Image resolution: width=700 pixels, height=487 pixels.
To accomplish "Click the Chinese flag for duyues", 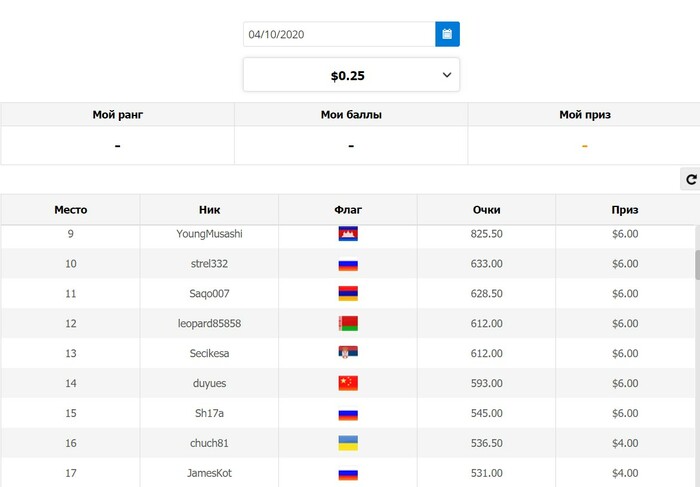I will [x=348, y=384].
